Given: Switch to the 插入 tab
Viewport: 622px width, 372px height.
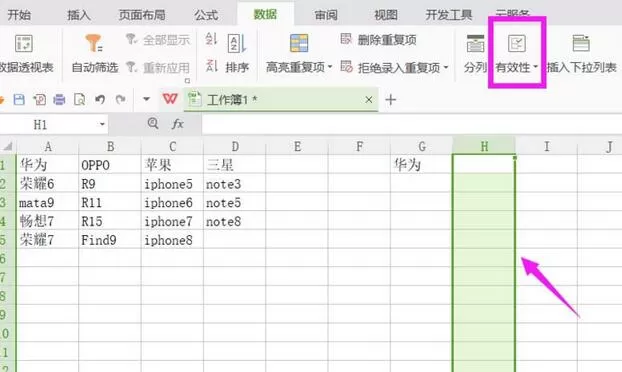Looking at the screenshot, I should [x=79, y=15].
